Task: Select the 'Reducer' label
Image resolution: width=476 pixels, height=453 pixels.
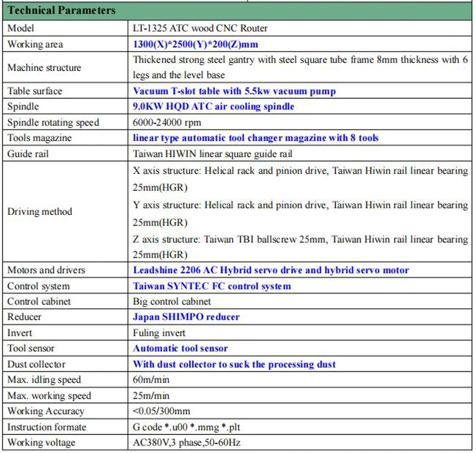Action: (x=24, y=317)
